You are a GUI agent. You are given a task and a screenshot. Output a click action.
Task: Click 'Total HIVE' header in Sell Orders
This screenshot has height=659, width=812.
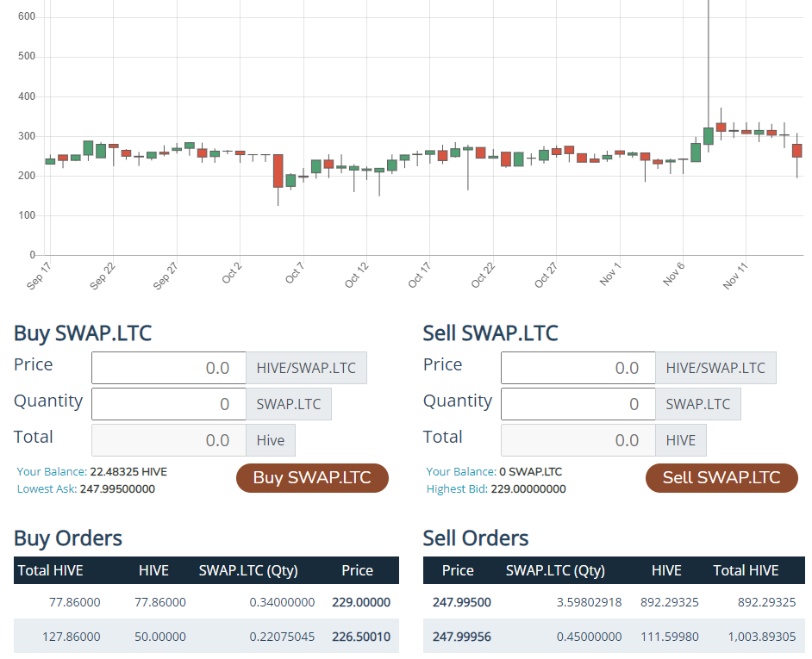click(x=746, y=570)
